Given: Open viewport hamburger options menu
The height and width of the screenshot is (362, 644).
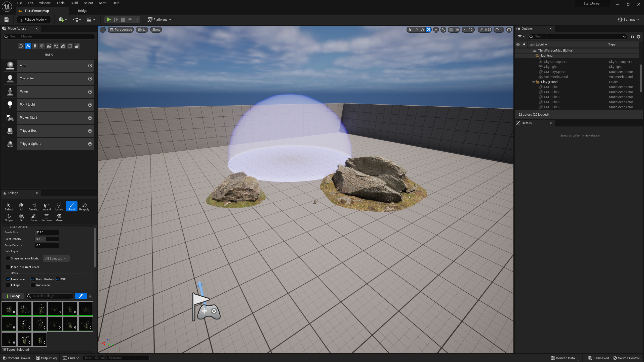Looking at the screenshot, I should point(103,30).
